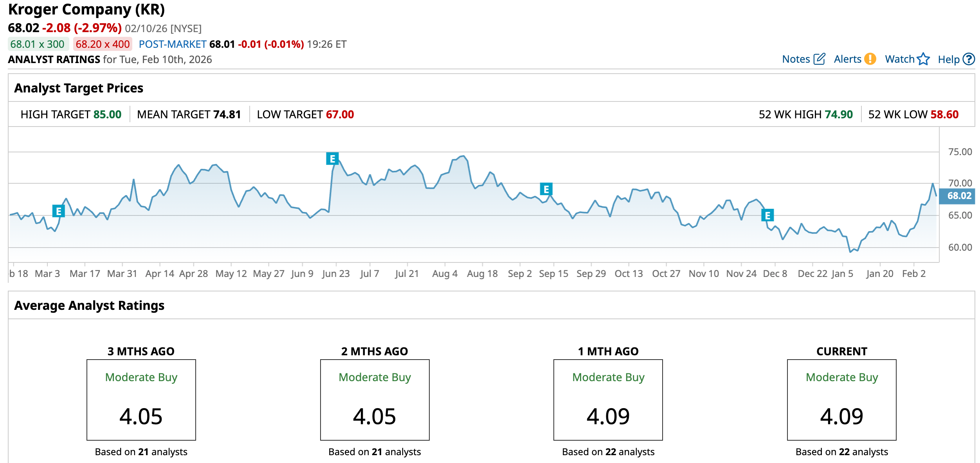This screenshot has height=463, width=980.
Task: Click the Watch star icon
Action: point(923,59)
